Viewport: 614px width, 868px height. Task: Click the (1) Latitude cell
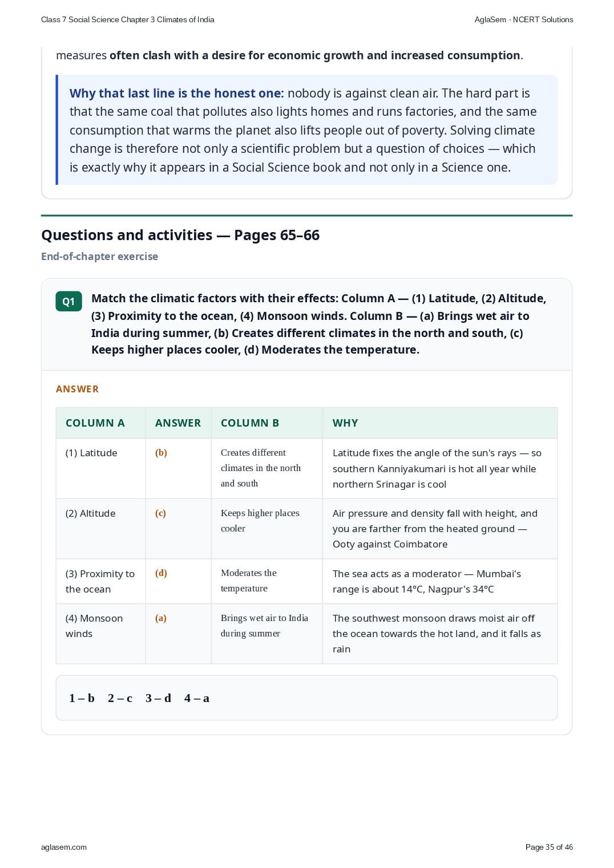(100, 468)
